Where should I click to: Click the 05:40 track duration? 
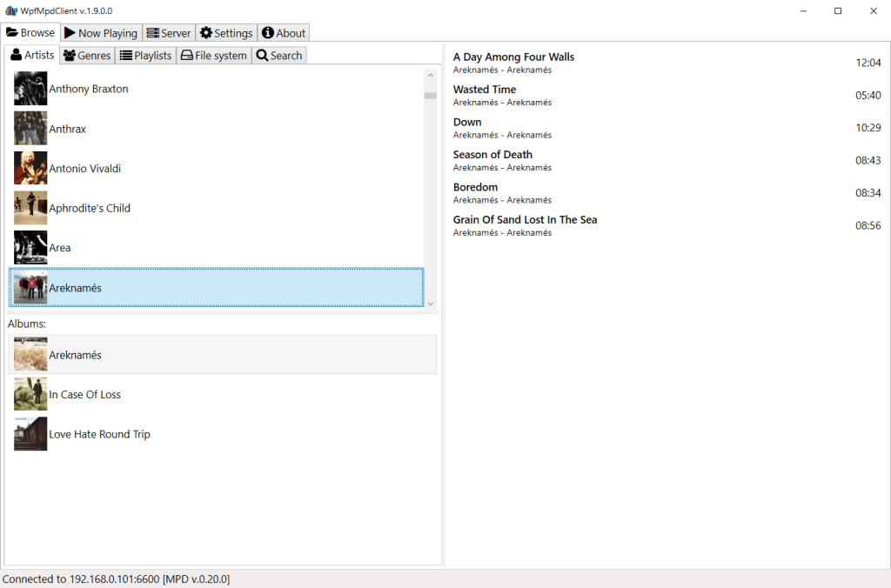[868, 96]
